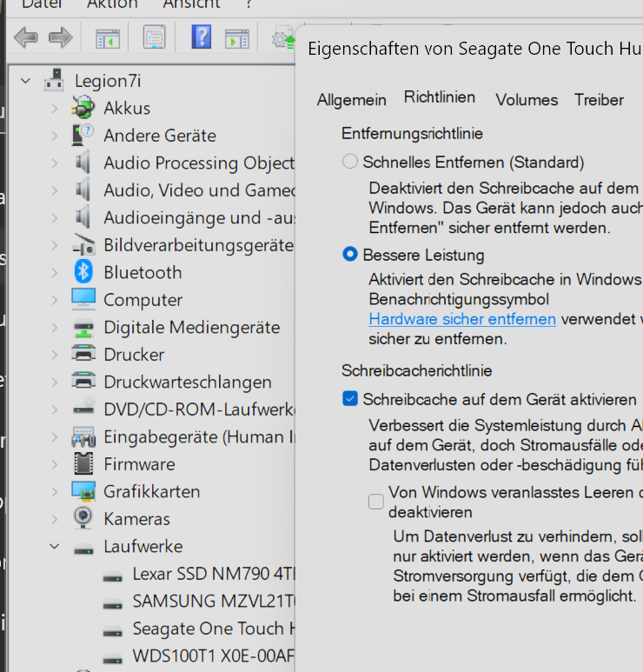Click the action pane toolbar icon

[237, 38]
